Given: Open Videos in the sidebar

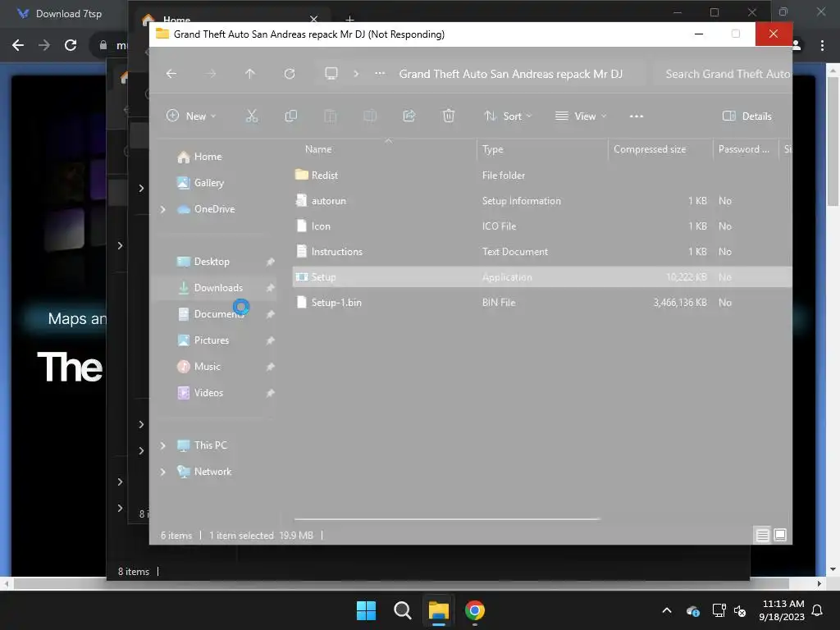Looking at the screenshot, I should point(200,393).
